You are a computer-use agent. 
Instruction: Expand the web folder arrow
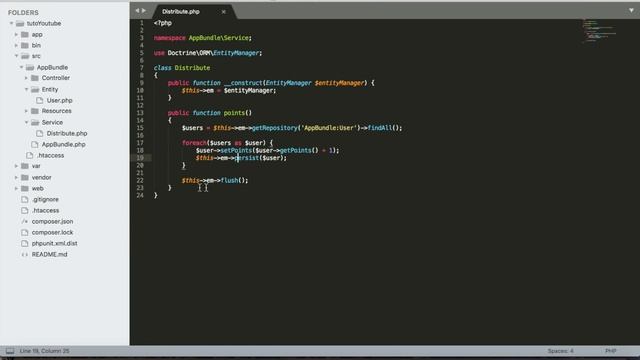[x=16, y=189]
